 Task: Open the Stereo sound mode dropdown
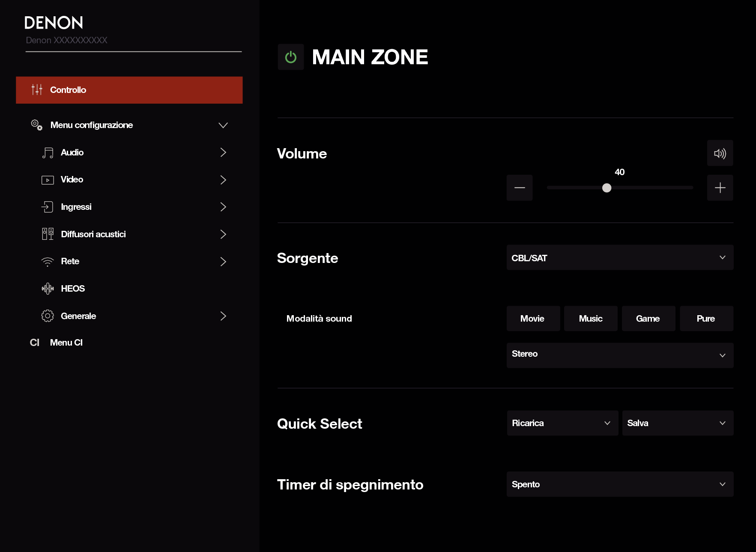pos(619,355)
